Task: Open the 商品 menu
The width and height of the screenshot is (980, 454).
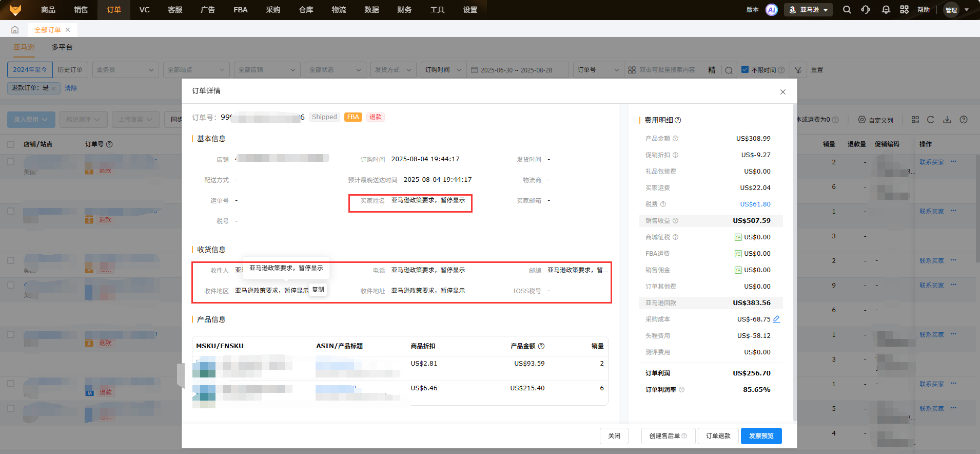Action: pyautogui.click(x=48, y=10)
